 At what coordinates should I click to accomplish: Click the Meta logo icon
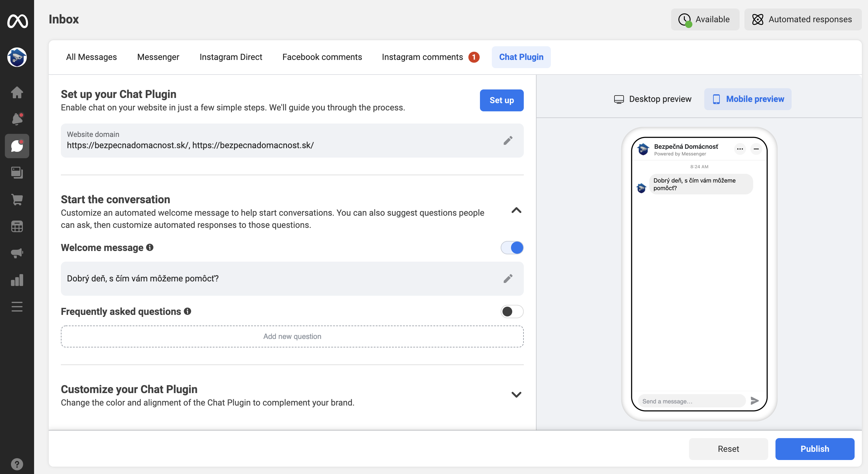coord(17,21)
